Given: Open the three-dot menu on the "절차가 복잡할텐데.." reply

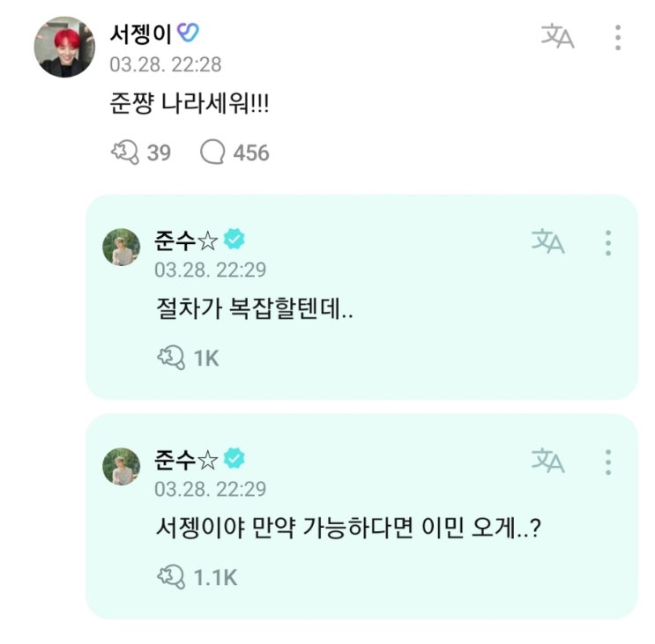Looking at the screenshot, I should [607, 242].
